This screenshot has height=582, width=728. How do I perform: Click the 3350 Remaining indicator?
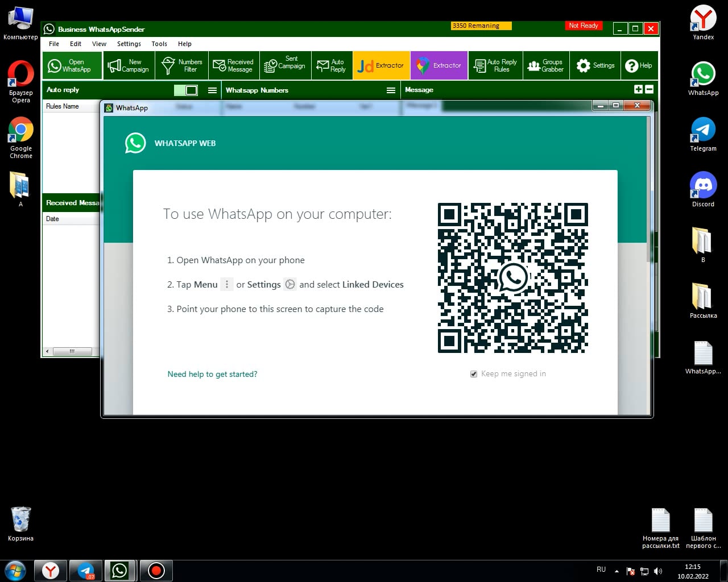pyautogui.click(x=482, y=26)
